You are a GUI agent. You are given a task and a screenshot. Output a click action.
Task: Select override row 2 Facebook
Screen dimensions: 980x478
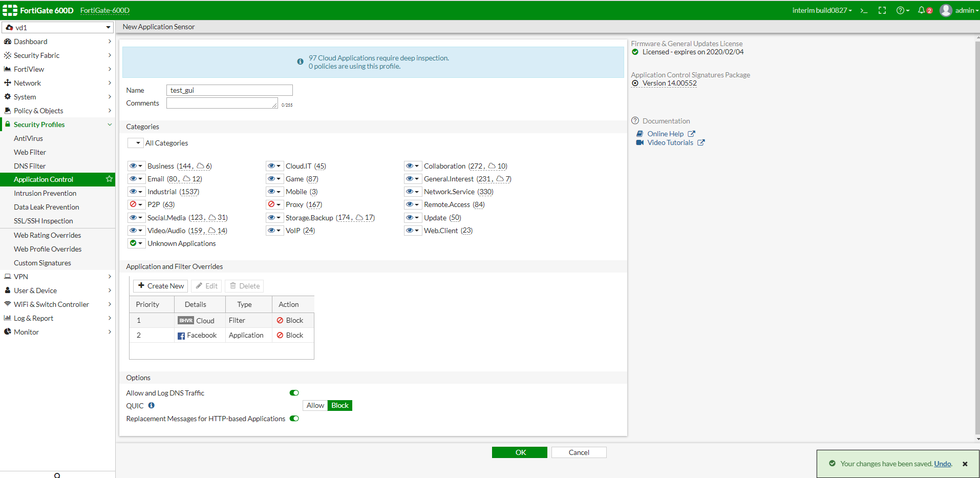pos(222,335)
